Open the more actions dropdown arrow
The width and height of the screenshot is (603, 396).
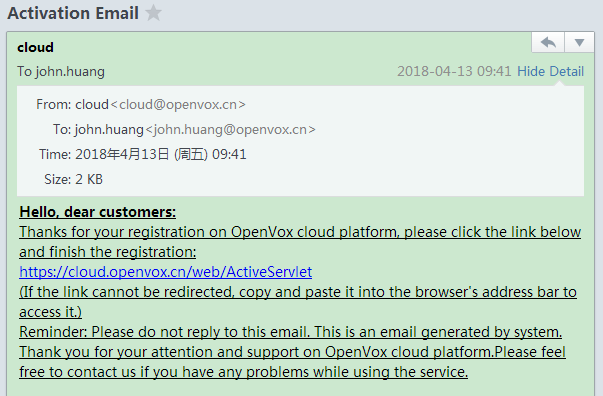tap(580, 42)
